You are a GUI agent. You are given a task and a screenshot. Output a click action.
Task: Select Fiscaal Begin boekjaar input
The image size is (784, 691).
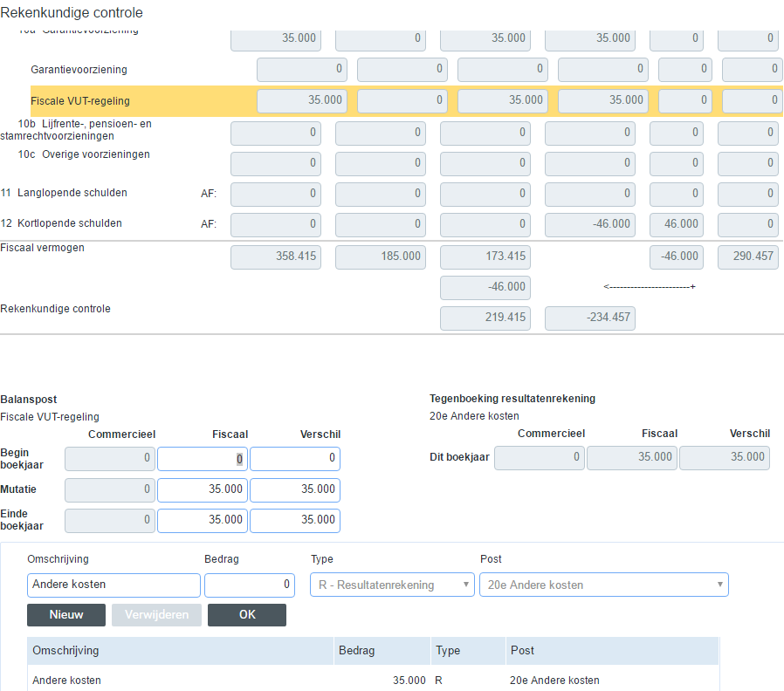coord(203,459)
